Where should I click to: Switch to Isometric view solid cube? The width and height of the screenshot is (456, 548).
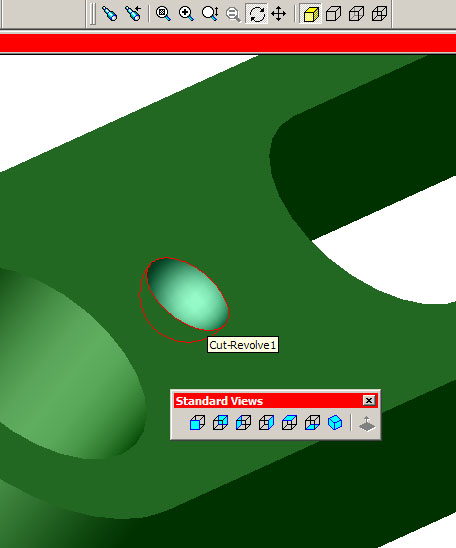click(x=335, y=423)
